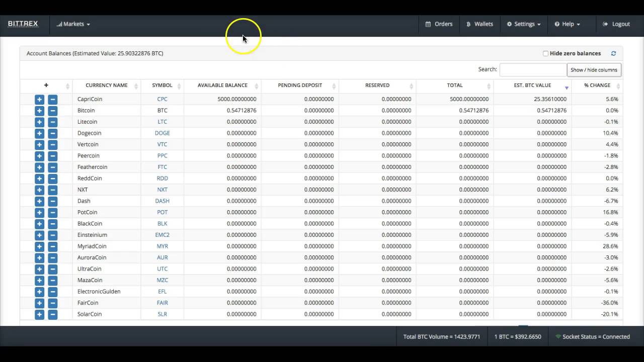644x362 pixels.
Task: Open the Orders page
Action: 439,24
